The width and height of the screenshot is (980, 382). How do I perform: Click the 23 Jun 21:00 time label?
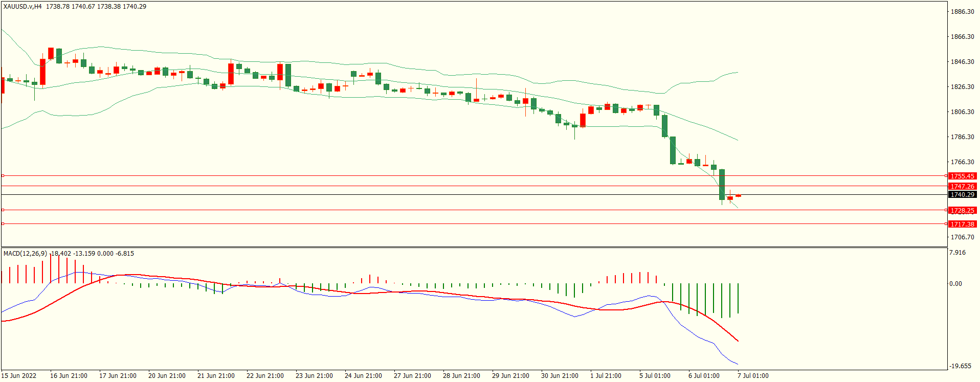[314, 376]
